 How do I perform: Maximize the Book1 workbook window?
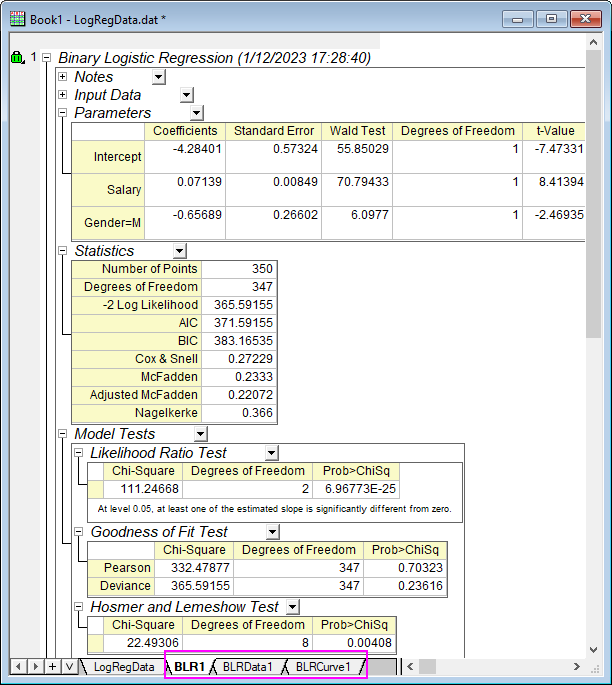tap(551, 19)
